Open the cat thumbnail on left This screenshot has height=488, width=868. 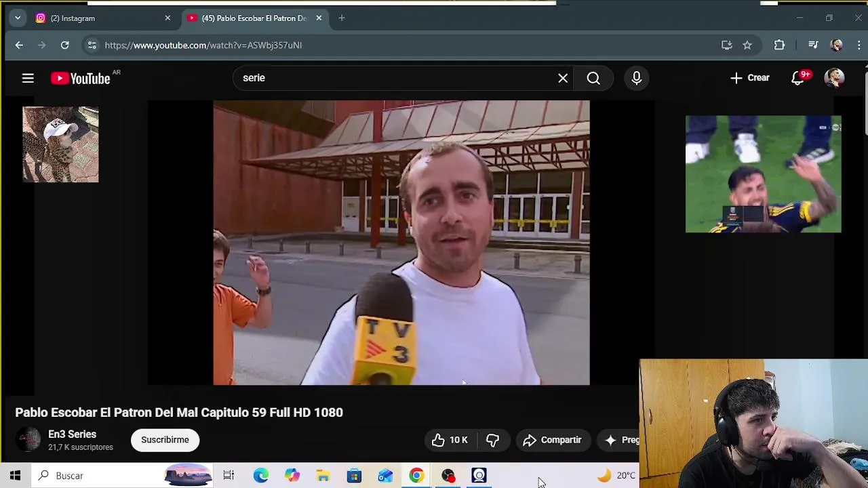pyautogui.click(x=60, y=144)
